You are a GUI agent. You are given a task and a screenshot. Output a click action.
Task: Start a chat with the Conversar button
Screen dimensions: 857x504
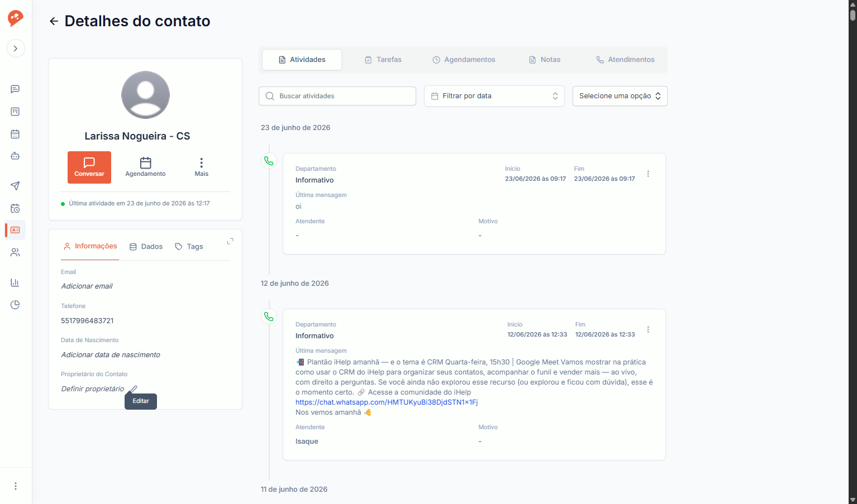(x=89, y=167)
